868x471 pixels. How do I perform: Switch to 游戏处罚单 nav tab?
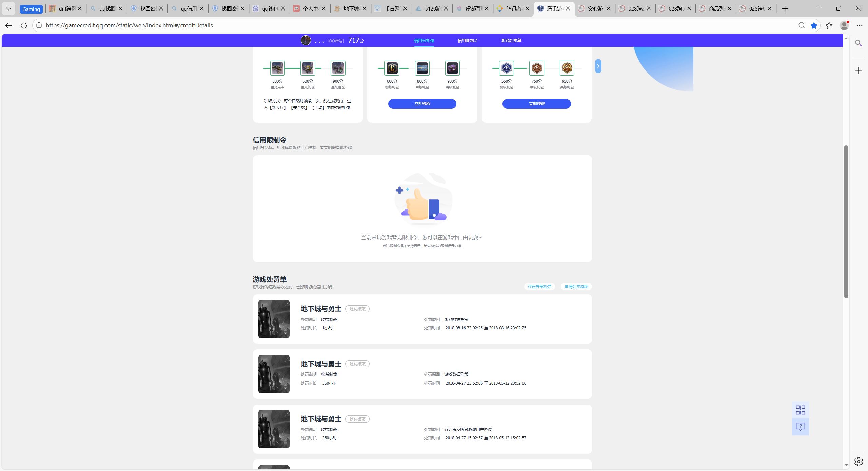pyautogui.click(x=511, y=40)
